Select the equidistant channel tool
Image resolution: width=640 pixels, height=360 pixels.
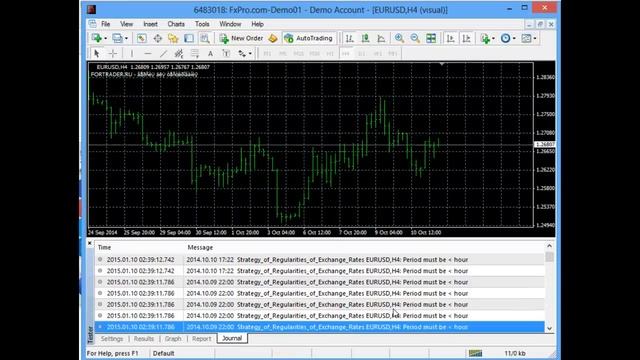click(179, 53)
